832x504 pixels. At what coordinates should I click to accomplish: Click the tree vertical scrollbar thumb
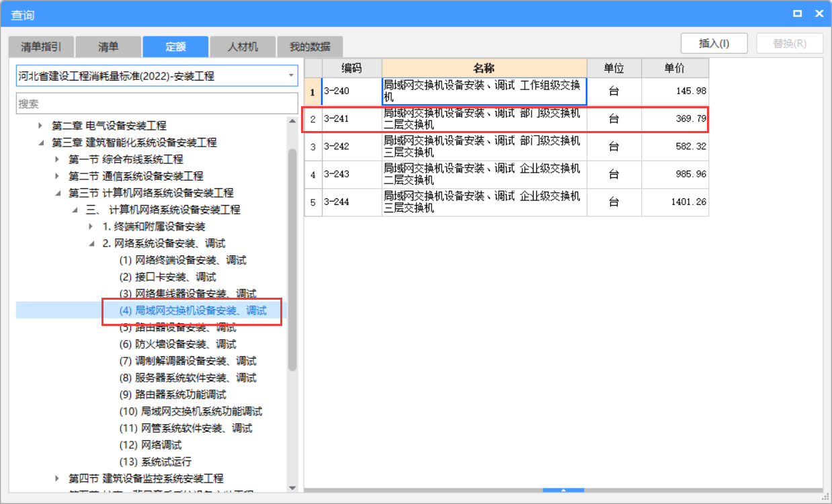pyautogui.click(x=292, y=259)
